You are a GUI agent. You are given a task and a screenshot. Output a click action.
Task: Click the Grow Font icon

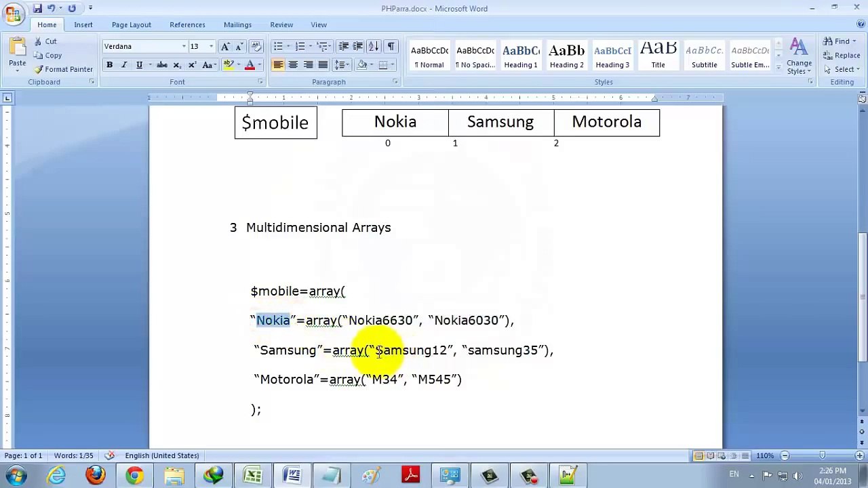click(225, 46)
